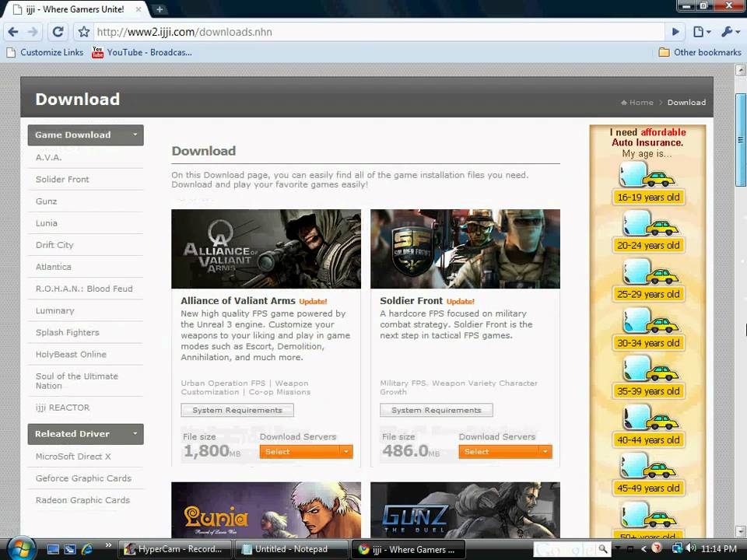Open MicroSoft Direct X driver link

click(x=73, y=457)
